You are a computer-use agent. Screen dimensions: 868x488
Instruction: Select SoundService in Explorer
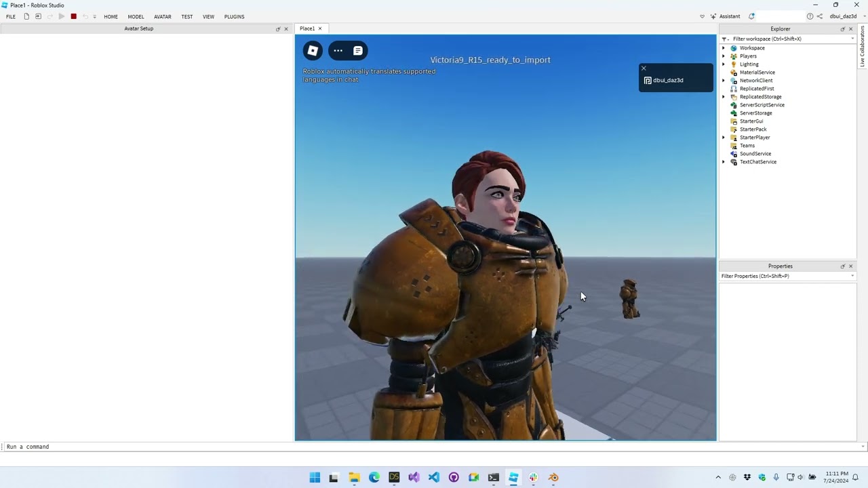pos(755,154)
